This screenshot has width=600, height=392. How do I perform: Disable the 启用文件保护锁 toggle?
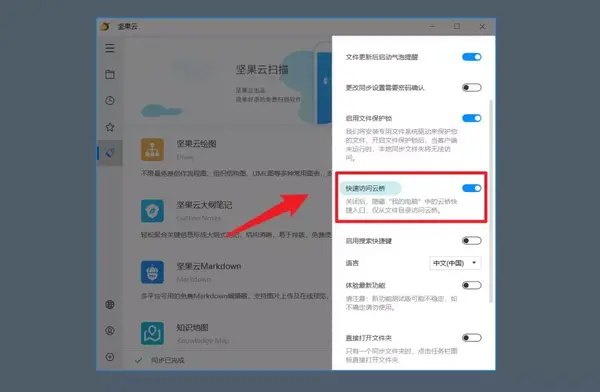tap(471, 118)
